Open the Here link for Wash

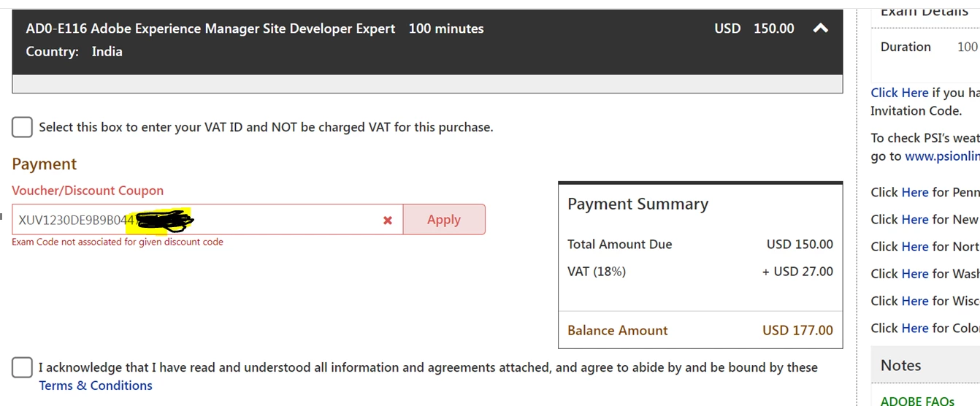[x=915, y=274]
